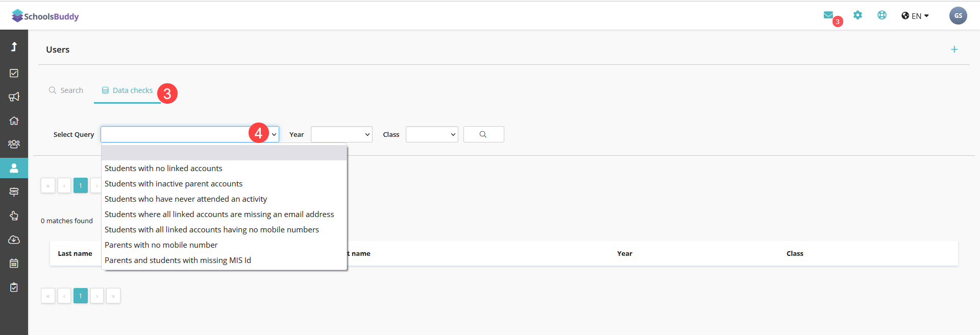Click previous-page button in bottom pagination

tap(64, 296)
